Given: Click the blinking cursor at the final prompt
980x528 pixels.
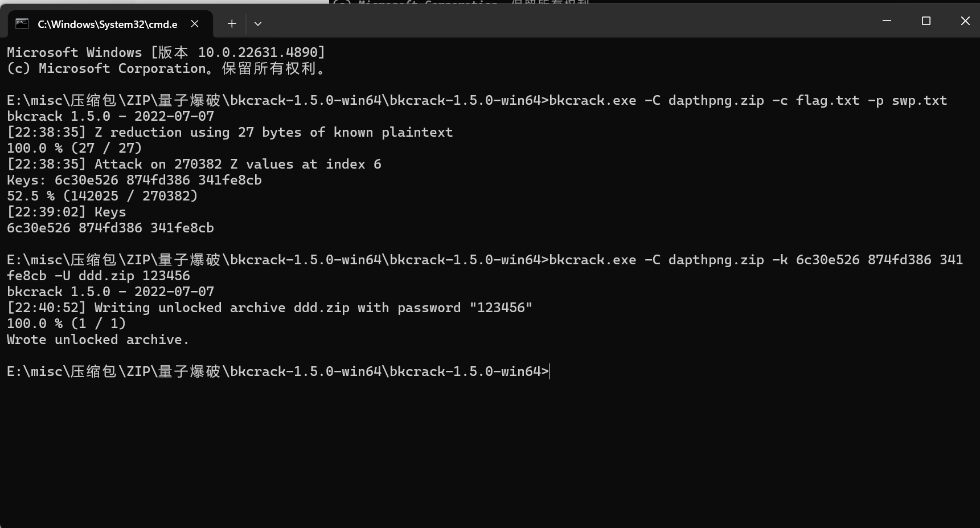Looking at the screenshot, I should tap(550, 371).
